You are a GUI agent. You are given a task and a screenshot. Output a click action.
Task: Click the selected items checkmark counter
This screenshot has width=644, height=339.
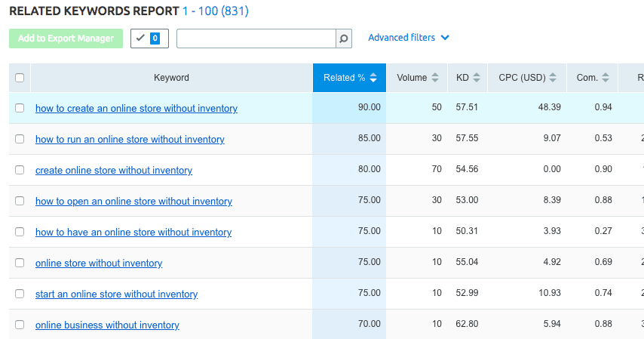(x=149, y=39)
